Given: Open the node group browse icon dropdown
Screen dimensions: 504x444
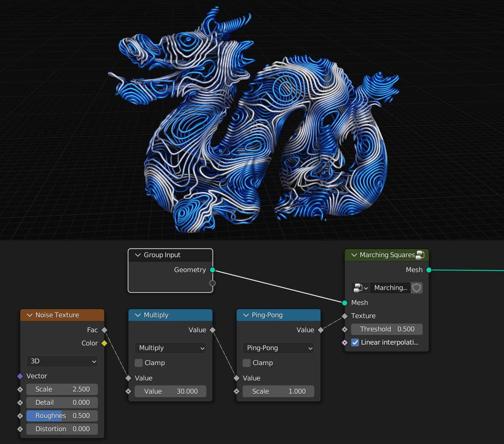Looking at the screenshot, I should (x=360, y=288).
